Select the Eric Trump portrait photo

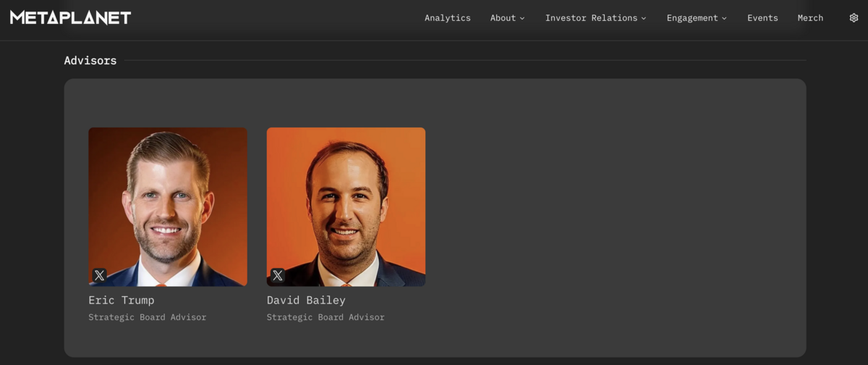pos(168,207)
